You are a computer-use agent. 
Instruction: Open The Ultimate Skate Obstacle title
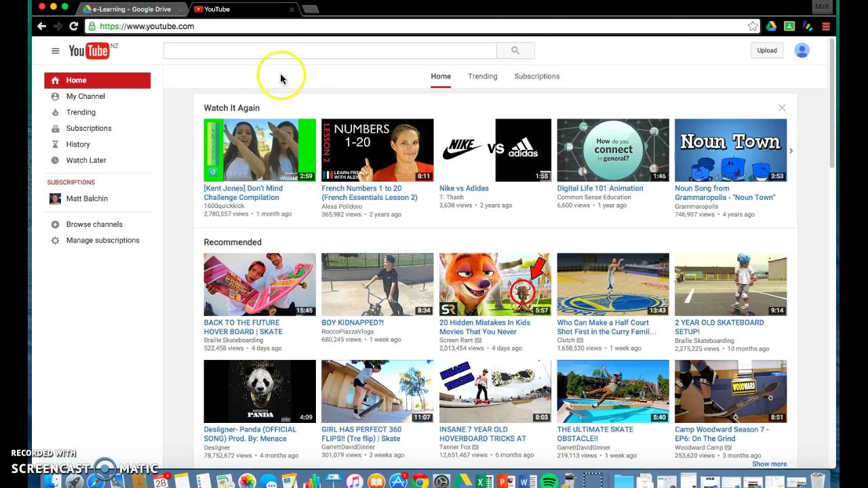click(x=595, y=434)
